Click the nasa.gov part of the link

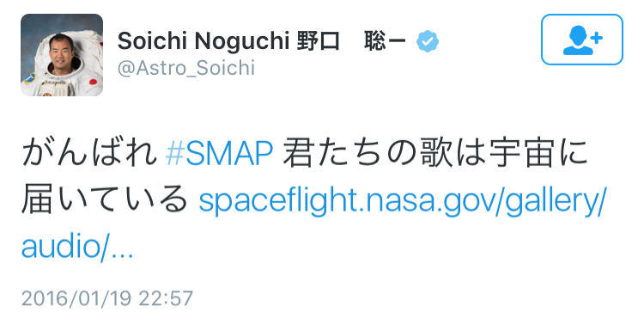(429, 200)
